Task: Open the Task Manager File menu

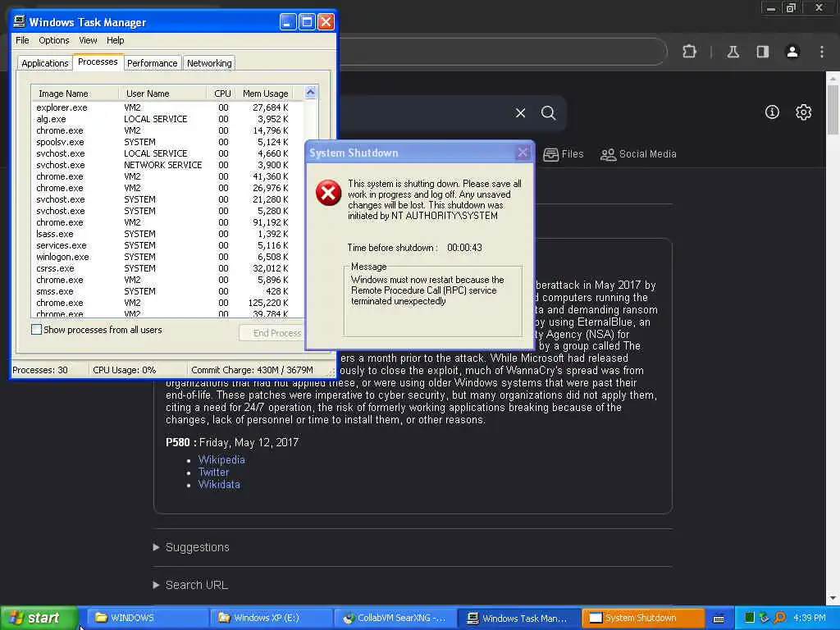Action: 22,40
